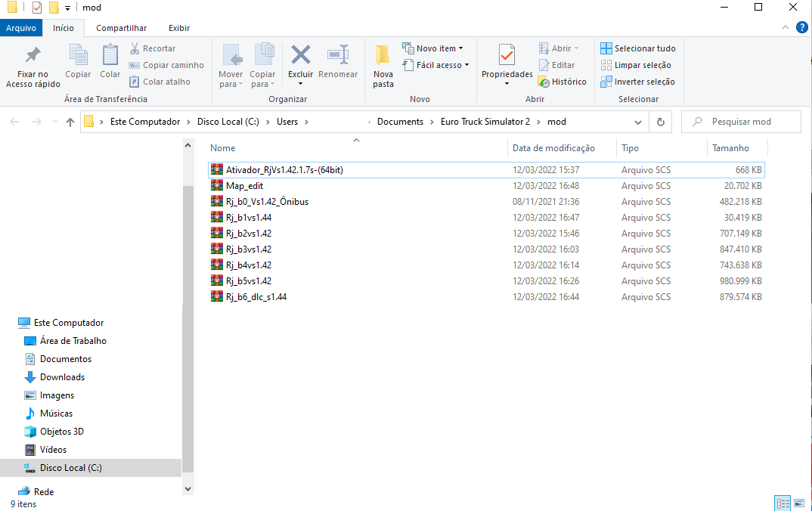
Task: Click quick access properties checkmark in title bar
Action: 37,8
